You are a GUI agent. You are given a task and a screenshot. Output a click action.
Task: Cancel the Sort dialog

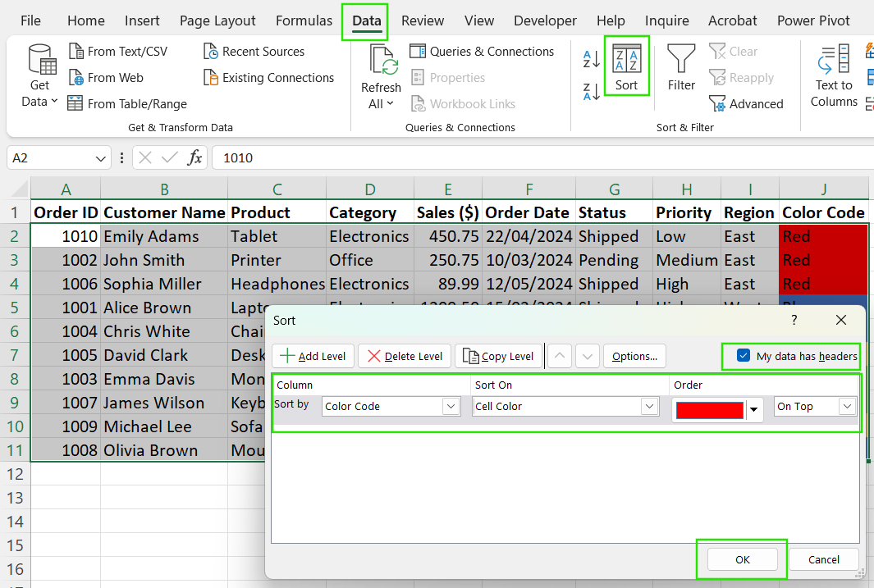coord(823,559)
